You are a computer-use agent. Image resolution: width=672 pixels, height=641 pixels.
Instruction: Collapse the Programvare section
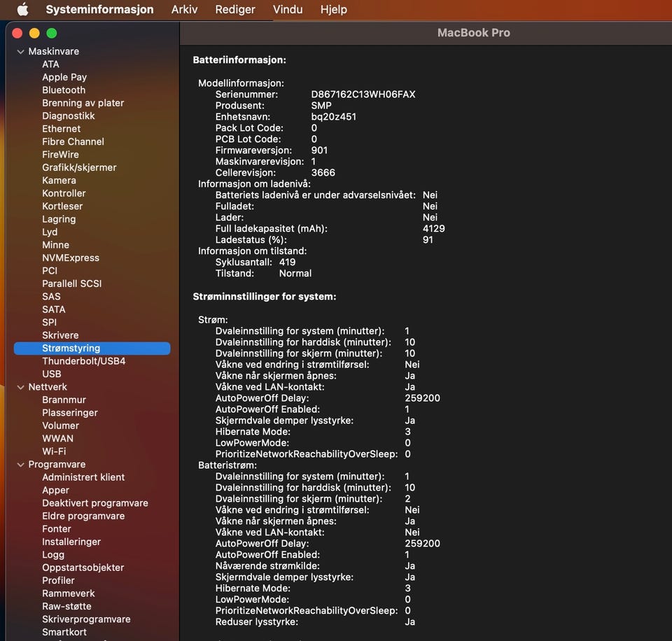click(x=20, y=465)
